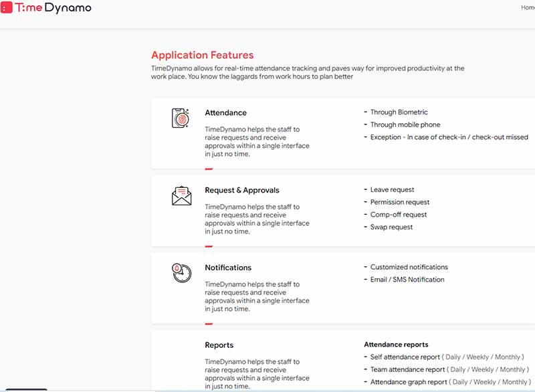Click the Attendance feature heading
535x392 pixels.
[x=225, y=113]
